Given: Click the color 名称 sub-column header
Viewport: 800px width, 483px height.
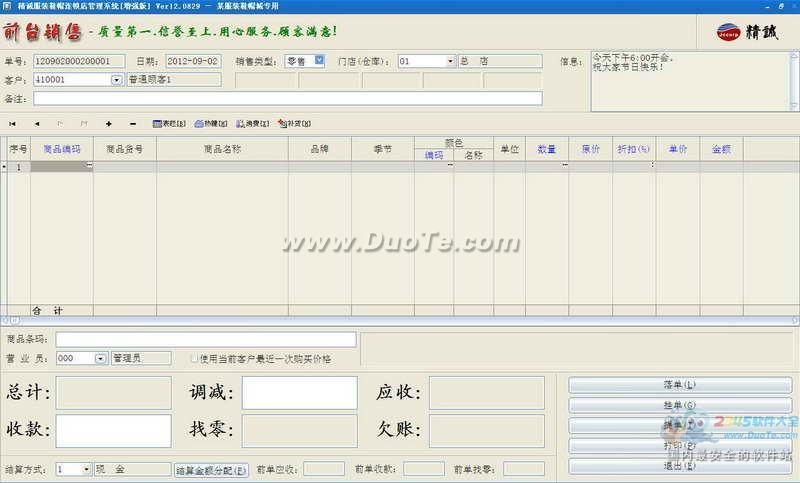Looking at the screenshot, I should click(x=473, y=155).
